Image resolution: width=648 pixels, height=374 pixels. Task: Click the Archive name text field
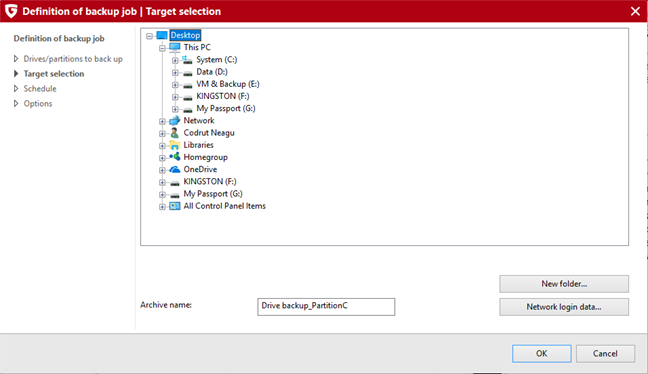pyautogui.click(x=326, y=307)
